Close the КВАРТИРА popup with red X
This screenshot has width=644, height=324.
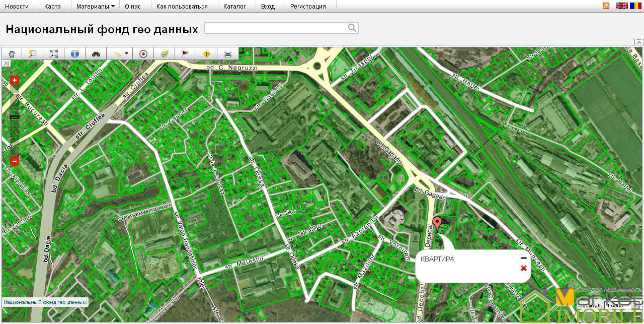(x=524, y=268)
